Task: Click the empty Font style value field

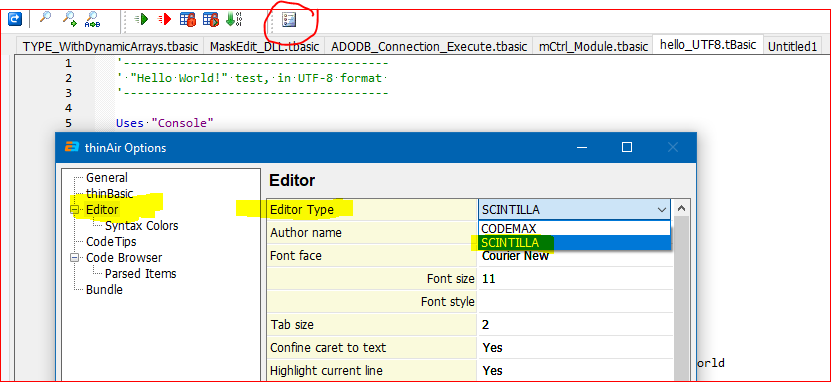Action: pos(576,301)
